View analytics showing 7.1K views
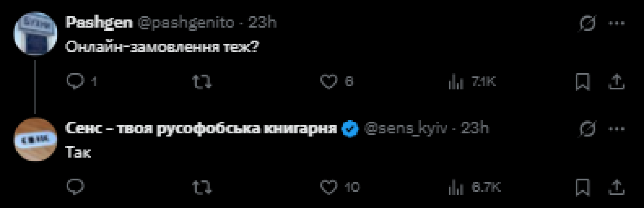The width and height of the screenshot is (644, 208). click(x=456, y=82)
